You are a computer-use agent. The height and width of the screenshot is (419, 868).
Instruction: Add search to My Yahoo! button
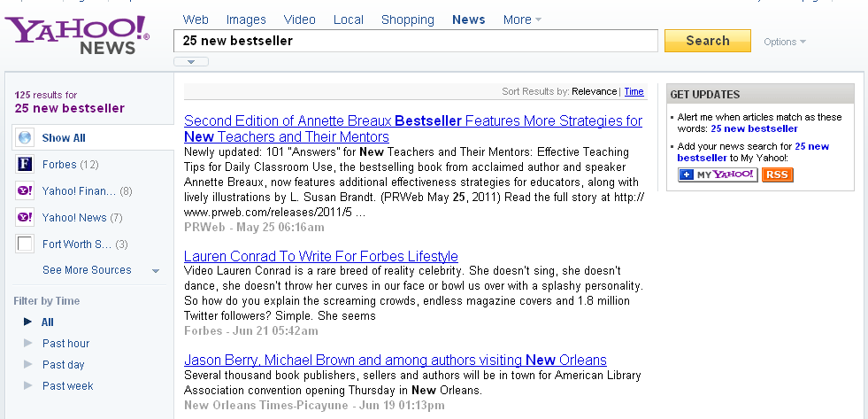[x=718, y=175]
